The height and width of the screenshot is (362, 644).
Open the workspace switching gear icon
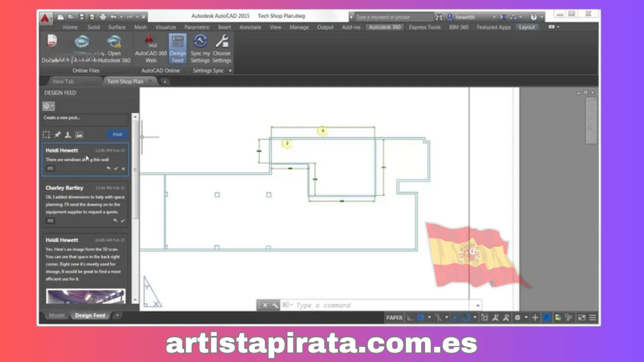pos(518,318)
